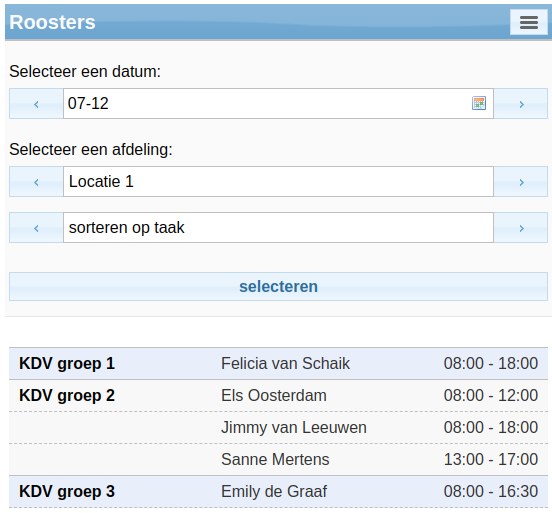Click Els Oosterdam's roster entry
552x513 pixels.
tap(278, 395)
